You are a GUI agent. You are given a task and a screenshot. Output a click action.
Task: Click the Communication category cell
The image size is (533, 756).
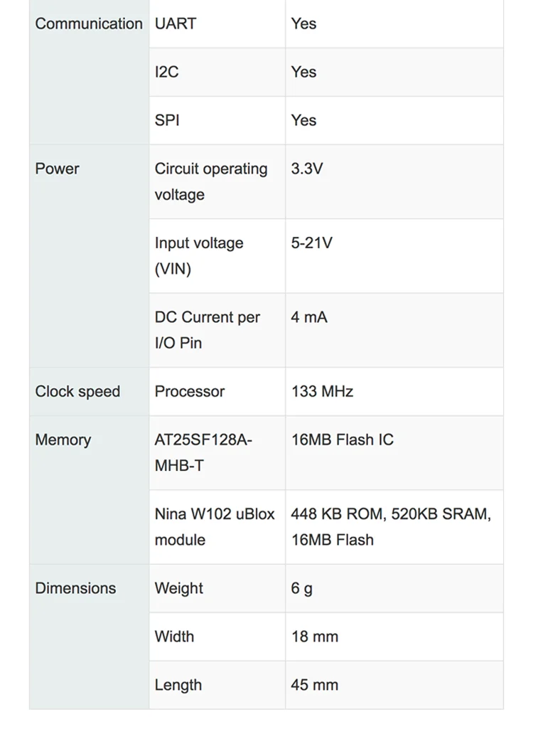[89, 24]
